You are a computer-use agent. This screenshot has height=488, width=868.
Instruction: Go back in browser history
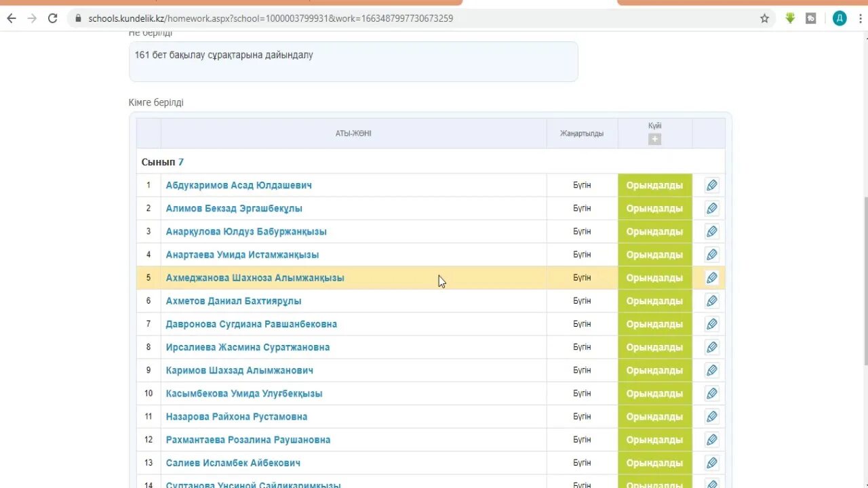11,18
